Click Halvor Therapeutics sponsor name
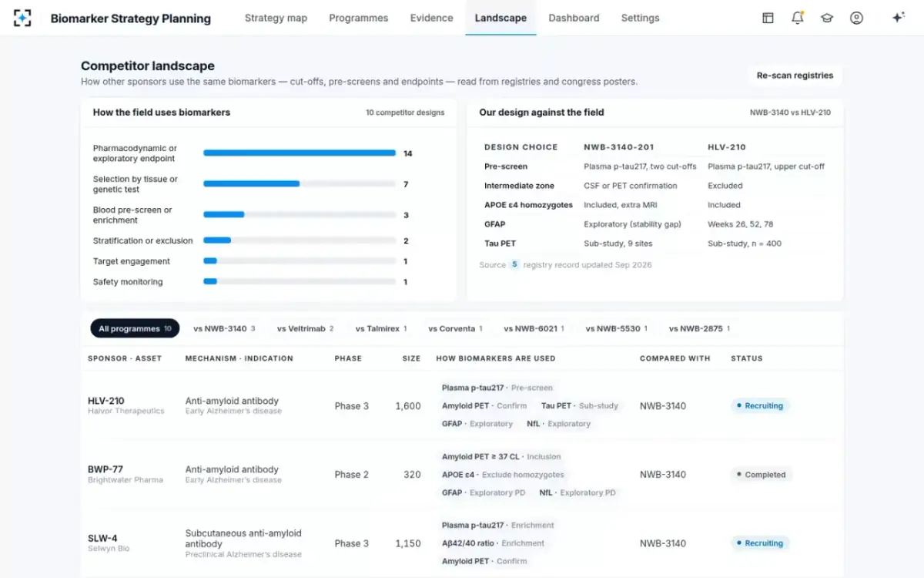This screenshot has width=924, height=578. click(126, 412)
